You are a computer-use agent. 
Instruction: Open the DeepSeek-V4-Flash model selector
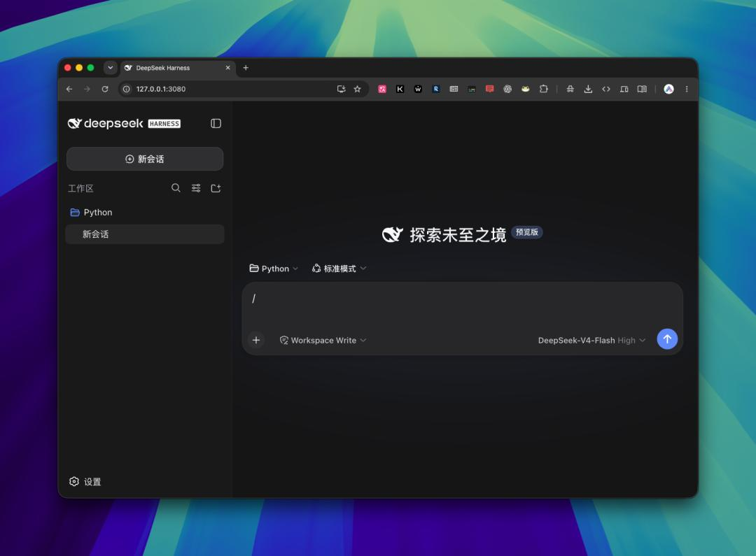591,340
